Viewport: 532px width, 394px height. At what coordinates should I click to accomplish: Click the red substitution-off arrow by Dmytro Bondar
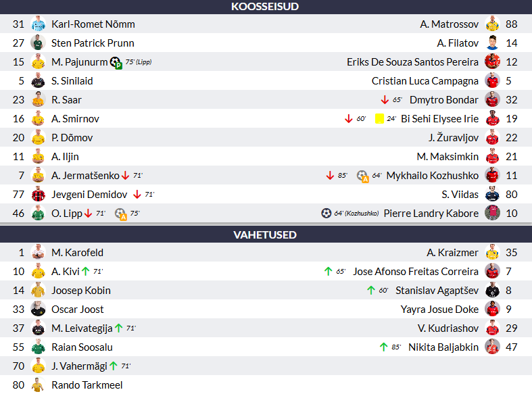(x=385, y=100)
